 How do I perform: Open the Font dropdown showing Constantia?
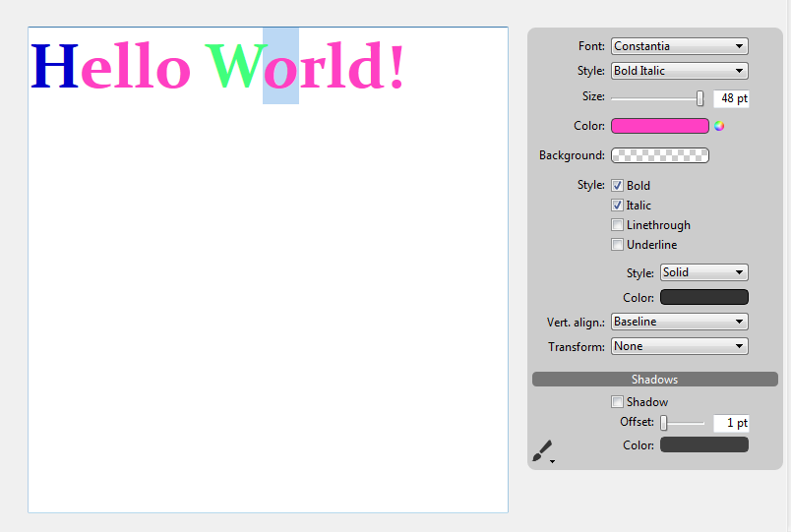(x=679, y=46)
